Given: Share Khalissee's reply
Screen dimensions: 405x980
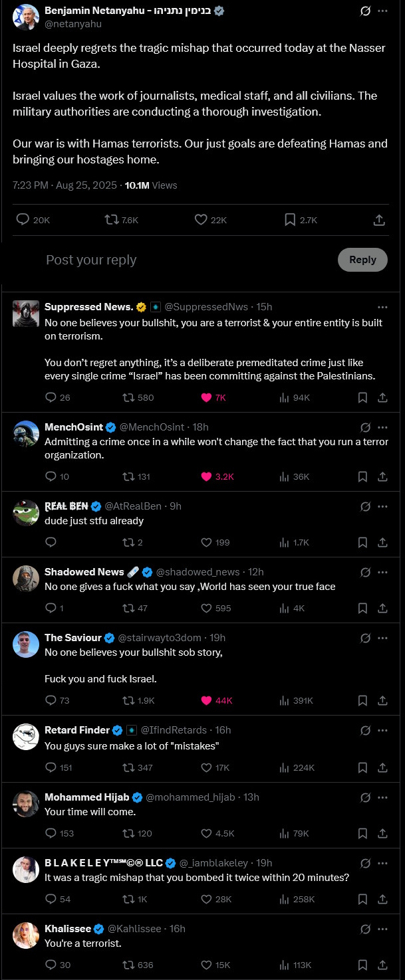Looking at the screenshot, I should [x=382, y=965].
